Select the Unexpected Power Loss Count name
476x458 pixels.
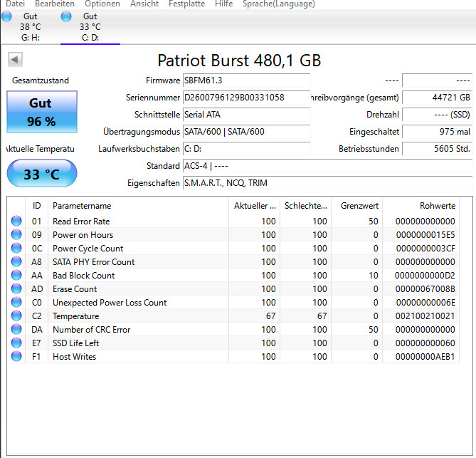pos(110,303)
